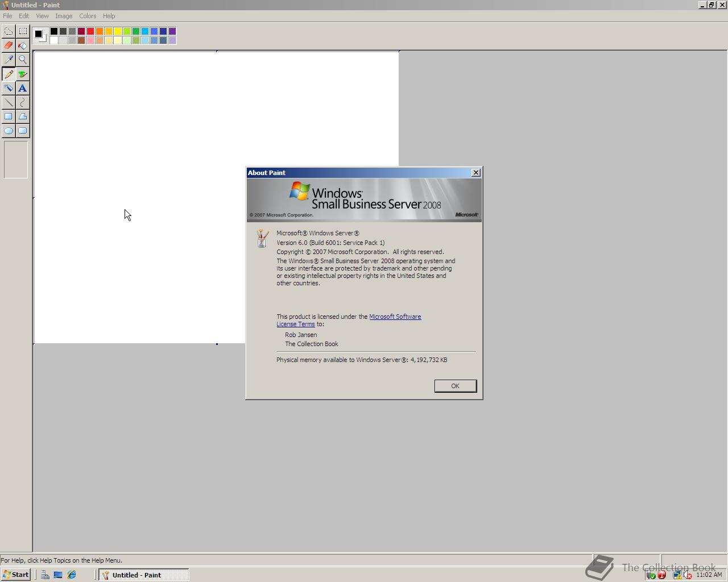The image size is (728, 582).
Task: Open the network warning tray icon
Action: pyautogui.click(x=677, y=575)
